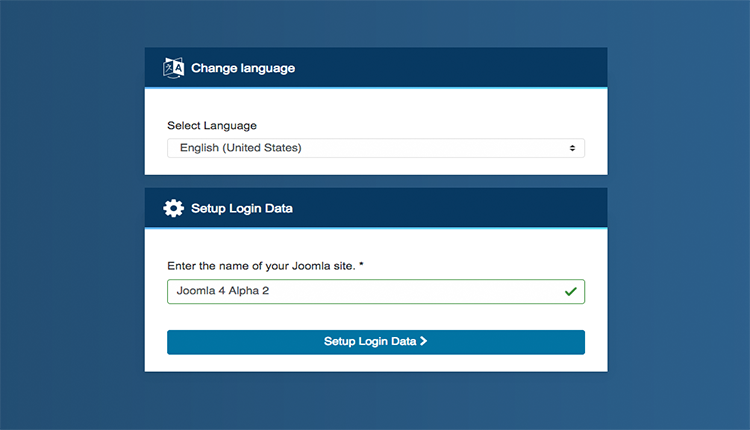750x430 pixels.
Task: Click the Change language translate icon
Action: [x=174, y=68]
